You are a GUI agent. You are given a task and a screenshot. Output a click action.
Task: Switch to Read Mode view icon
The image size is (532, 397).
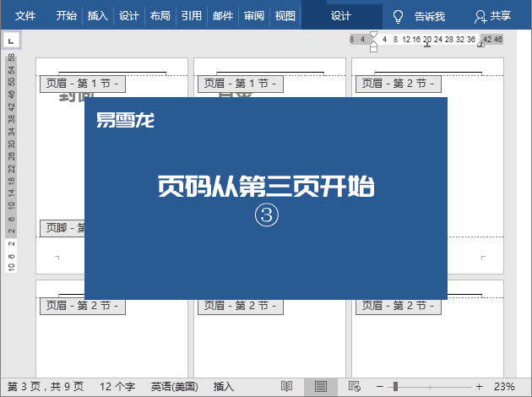click(287, 387)
